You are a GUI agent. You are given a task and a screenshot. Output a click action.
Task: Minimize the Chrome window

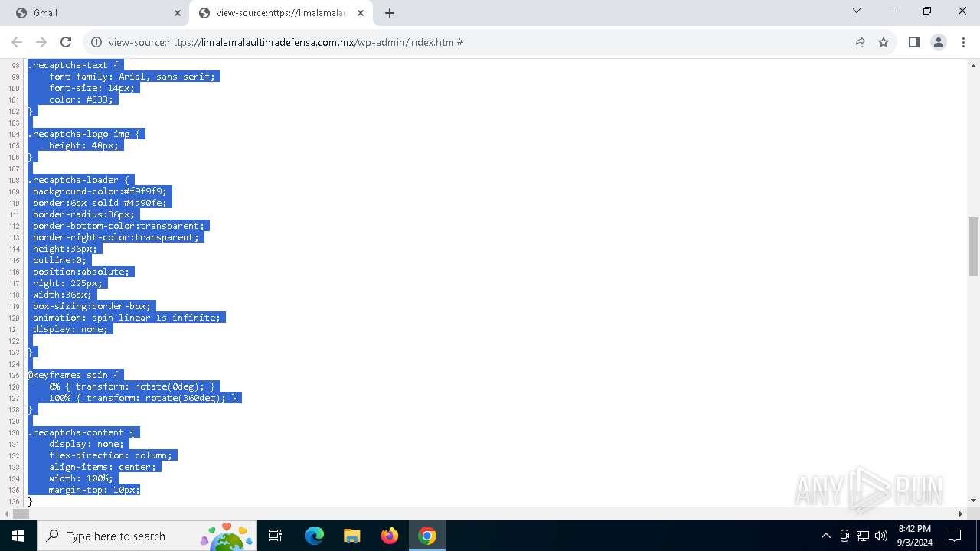tap(892, 11)
